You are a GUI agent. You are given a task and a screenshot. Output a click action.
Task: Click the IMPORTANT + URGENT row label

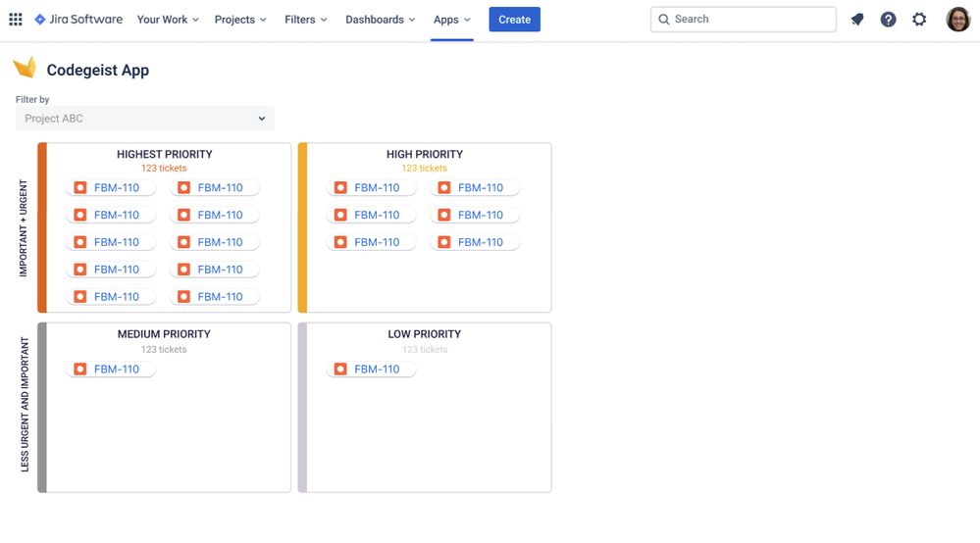pyautogui.click(x=24, y=228)
